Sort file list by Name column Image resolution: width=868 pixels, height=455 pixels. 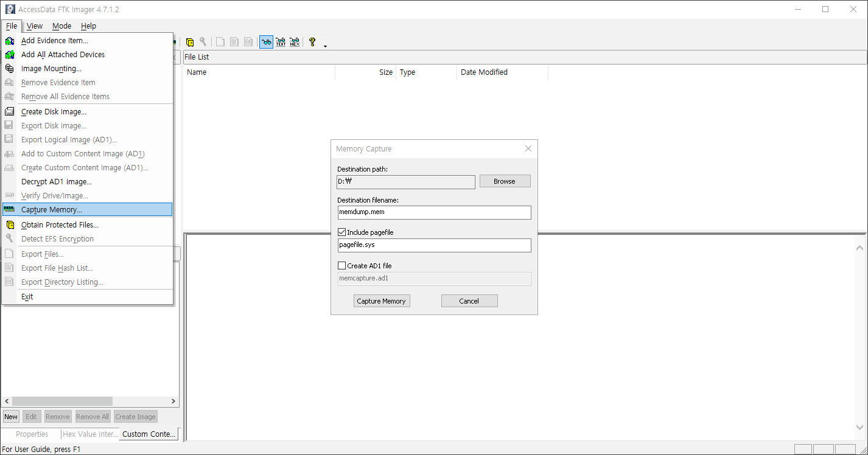click(259, 72)
